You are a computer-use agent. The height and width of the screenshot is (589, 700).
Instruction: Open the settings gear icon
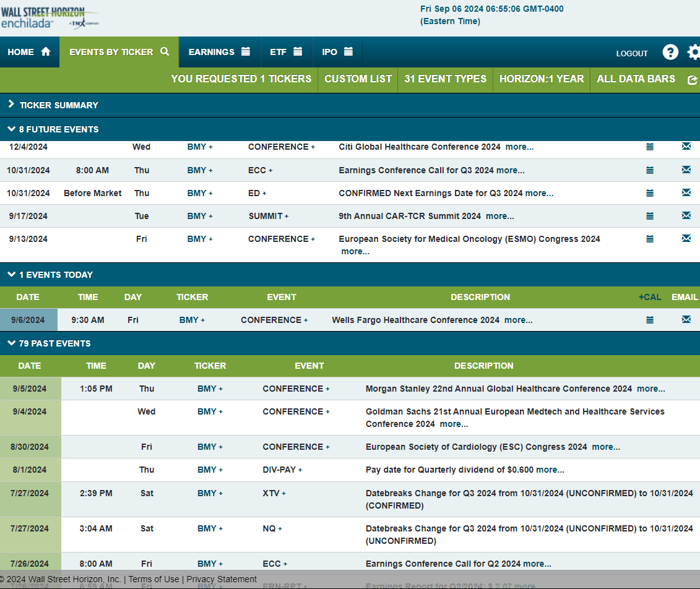click(x=694, y=52)
